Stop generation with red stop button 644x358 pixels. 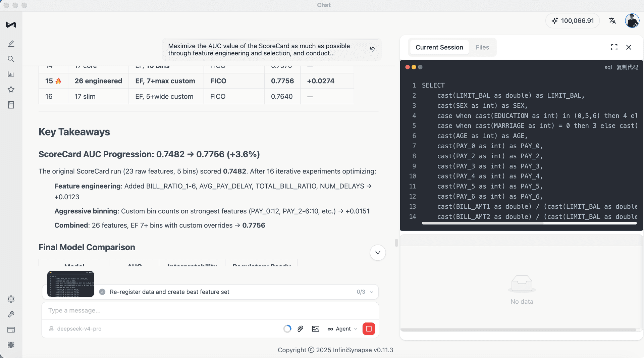[x=369, y=329]
